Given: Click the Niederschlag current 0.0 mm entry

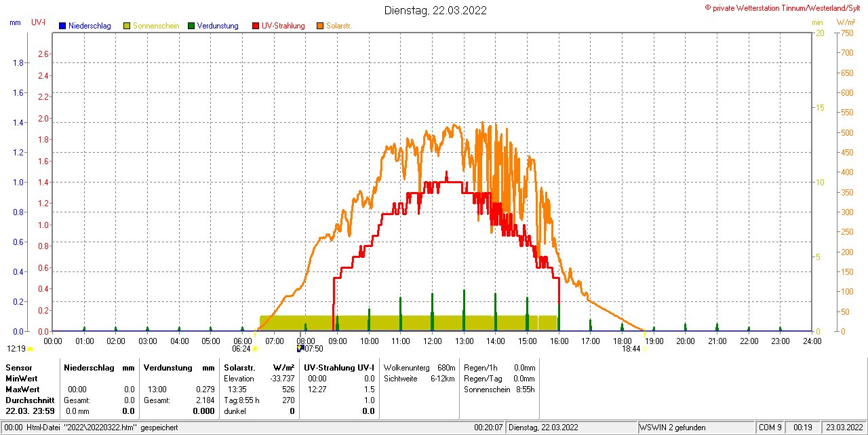Looking at the screenshot, I should point(79,411).
